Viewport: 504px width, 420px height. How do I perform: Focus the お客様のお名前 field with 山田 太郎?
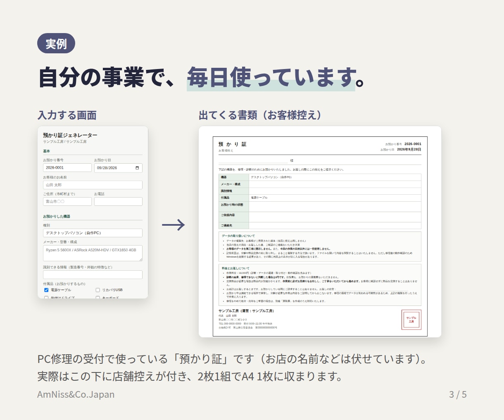[x=93, y=185]
